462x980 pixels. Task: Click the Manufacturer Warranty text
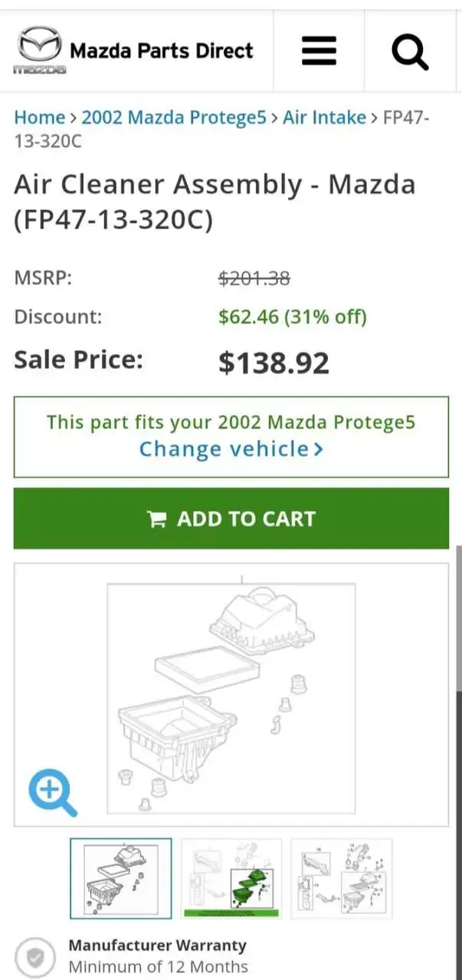point(157,946)
